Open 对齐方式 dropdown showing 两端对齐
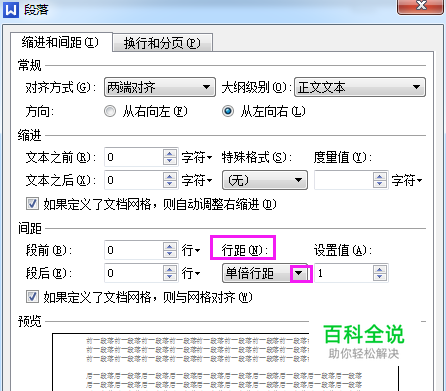 click(160, 87)
